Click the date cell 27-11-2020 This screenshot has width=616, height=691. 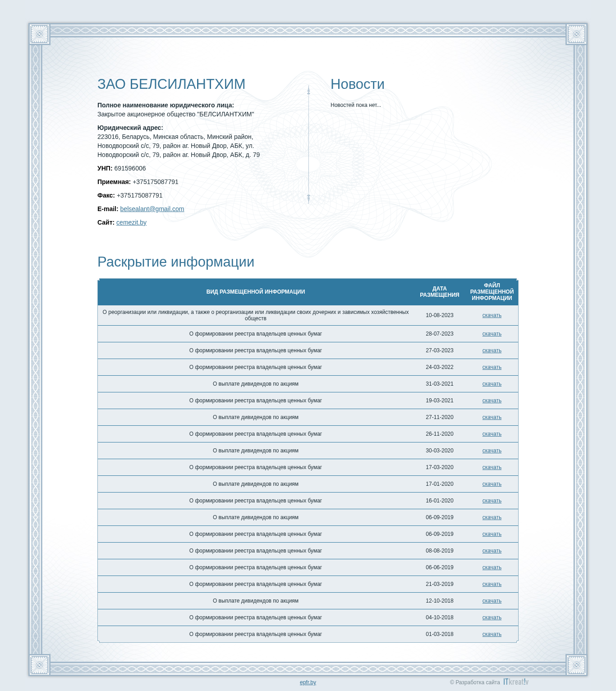(440, 417)
